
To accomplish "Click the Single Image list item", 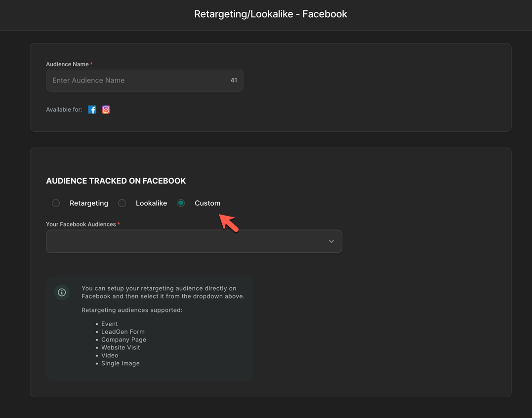I will (121, 363).
